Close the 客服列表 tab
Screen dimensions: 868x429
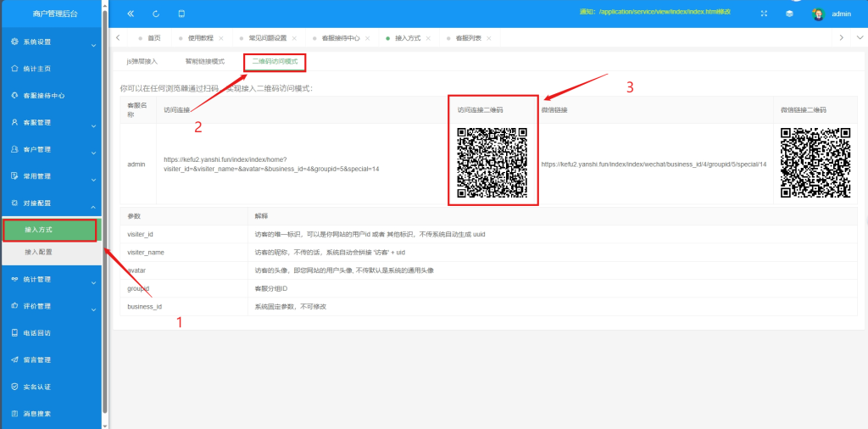pos(489,38)
